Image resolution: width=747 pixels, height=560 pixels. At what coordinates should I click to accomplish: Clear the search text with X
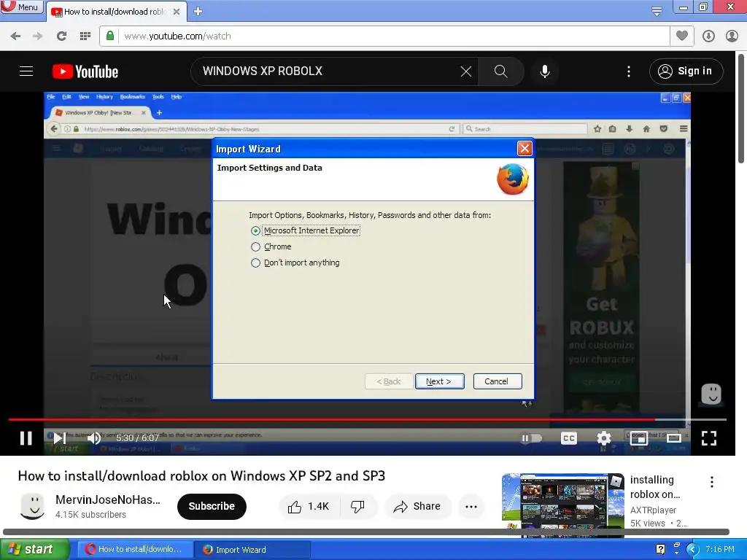tap(466, 71)
